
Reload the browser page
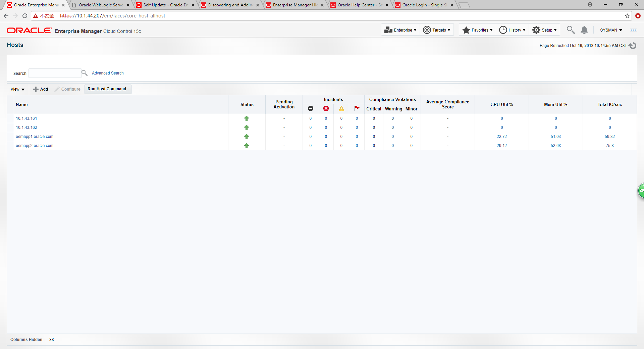(24, 16)
